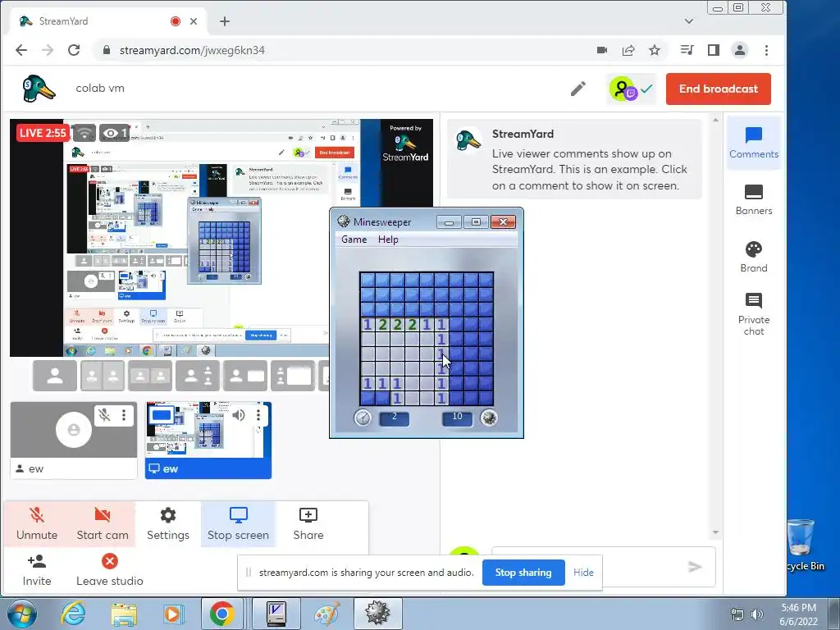Reload the browser page
The height and width of the screenshot is (630, 840).
coord(74,50)
